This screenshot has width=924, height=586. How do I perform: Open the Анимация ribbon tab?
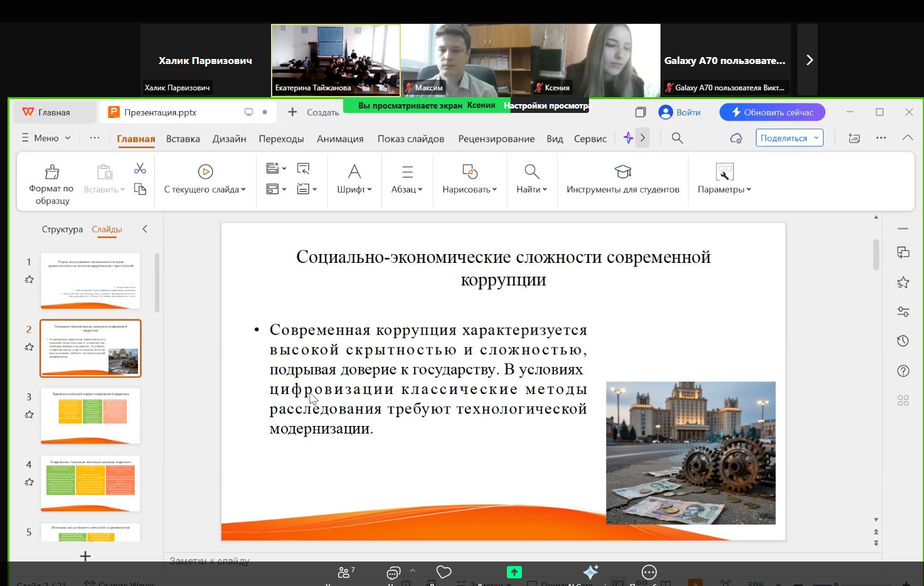(x=340, y=139)
